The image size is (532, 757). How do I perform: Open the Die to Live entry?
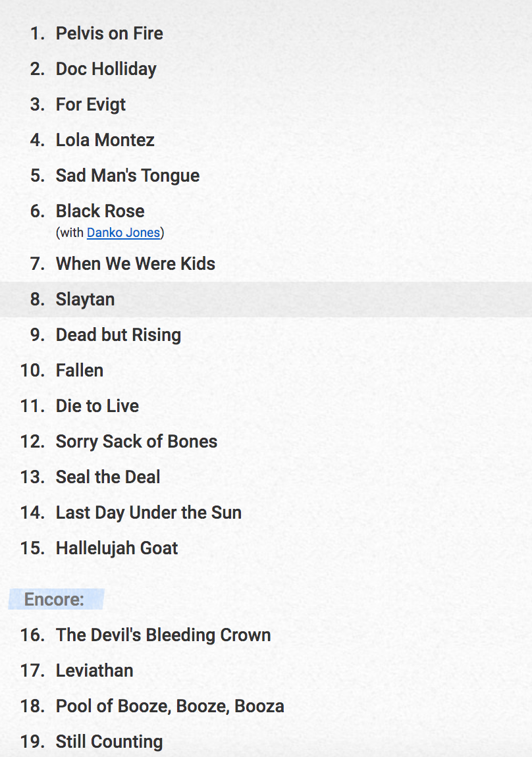tap(97, 406)
